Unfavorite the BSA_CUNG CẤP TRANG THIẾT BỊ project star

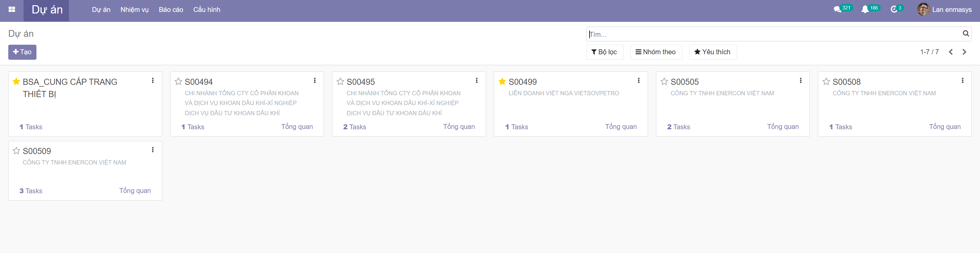[x=16, y=81]
